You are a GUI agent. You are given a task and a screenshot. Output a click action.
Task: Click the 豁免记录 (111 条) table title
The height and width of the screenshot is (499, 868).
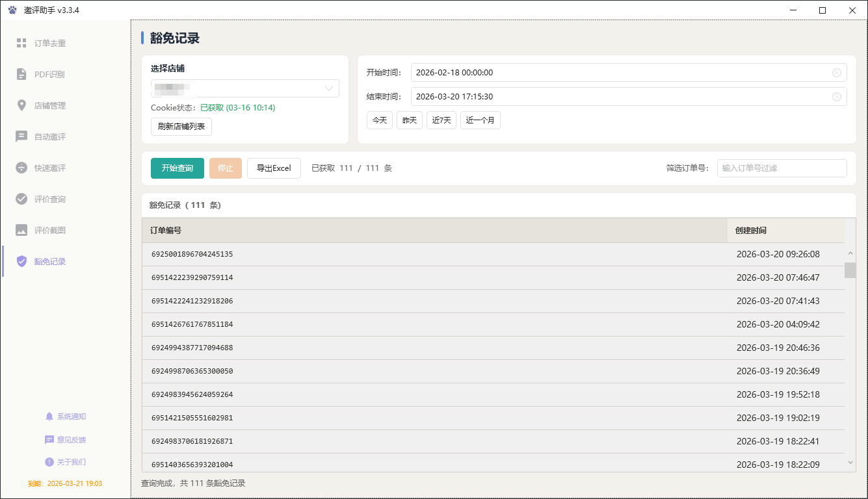click(185, 205)
